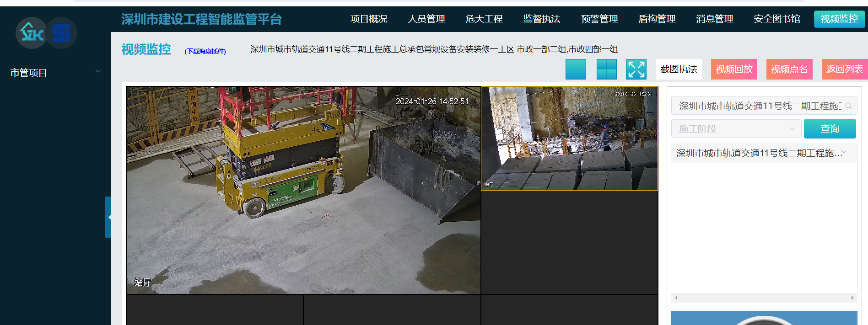Viewport: 868px width, 325px height.
Task: Click the project name search field
Action: click(764, 106)
